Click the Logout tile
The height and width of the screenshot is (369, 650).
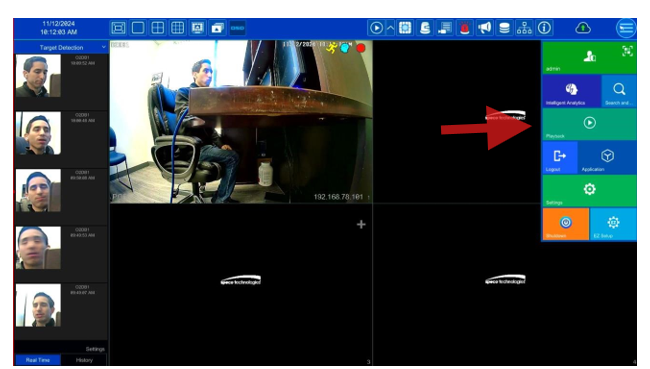560,158
